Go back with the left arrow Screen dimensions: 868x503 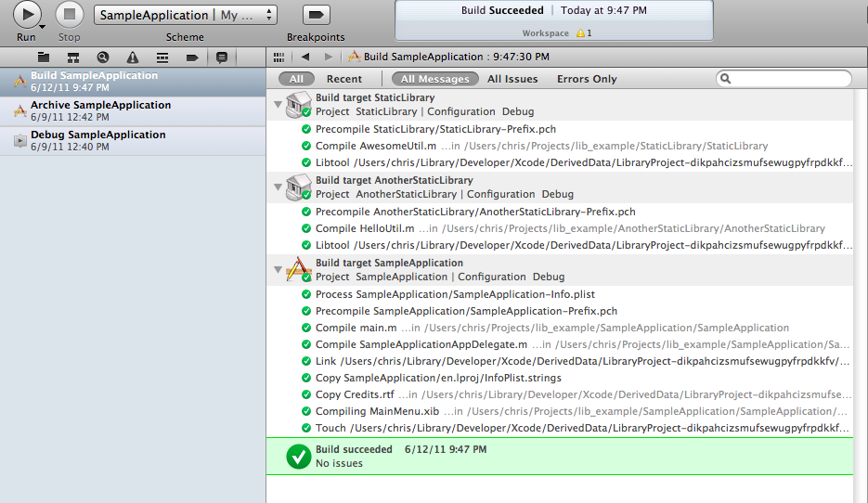pyautogui.click(x=305, y=57)
